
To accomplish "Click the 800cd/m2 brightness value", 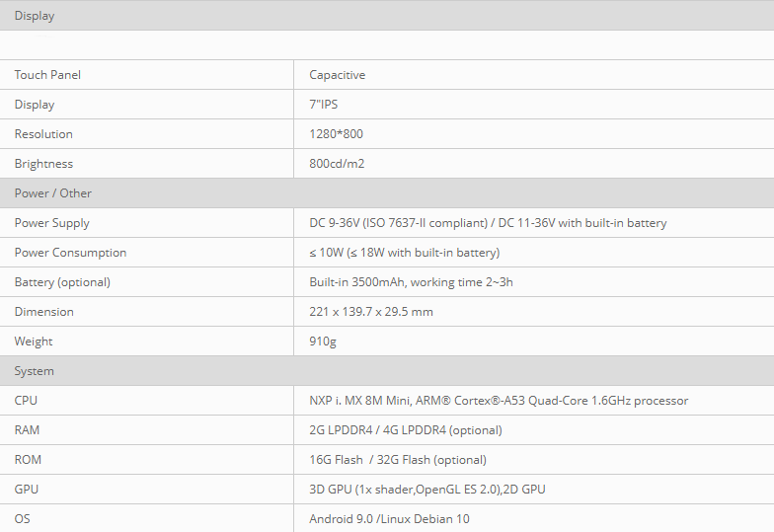I will [x=337, y=164].
